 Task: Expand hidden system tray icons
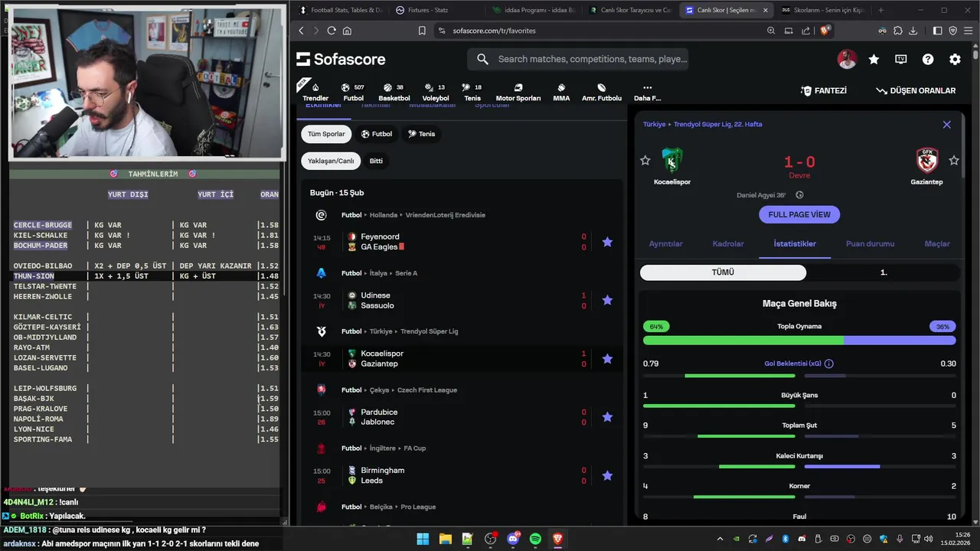coord(720,539)
